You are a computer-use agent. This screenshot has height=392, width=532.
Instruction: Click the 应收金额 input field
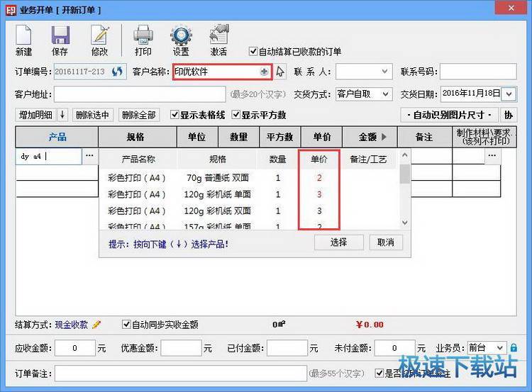pos(75,348)
